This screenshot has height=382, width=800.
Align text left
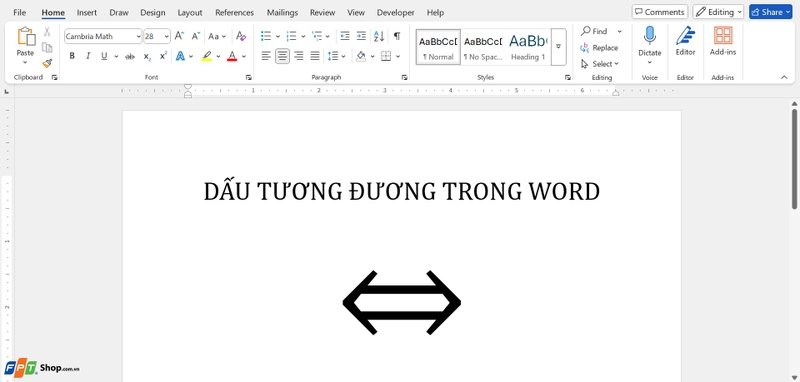point(266,56)
